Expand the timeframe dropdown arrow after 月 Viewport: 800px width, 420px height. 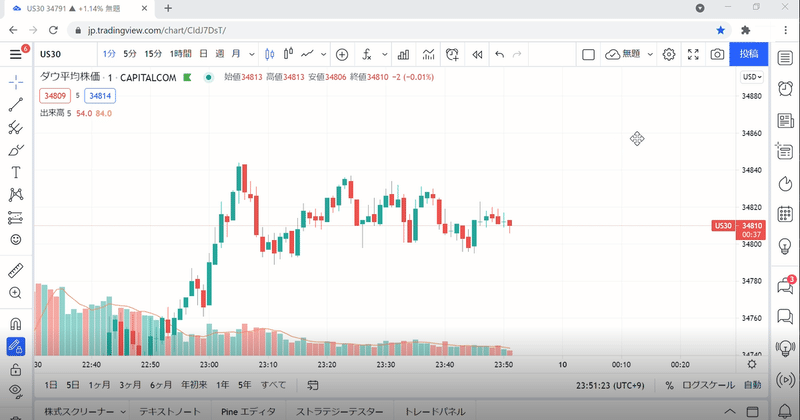(252, 54)
